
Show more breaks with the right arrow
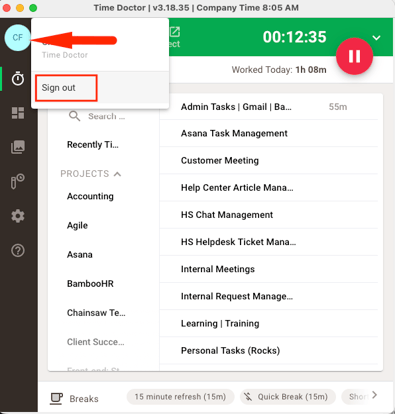point(375,395)
